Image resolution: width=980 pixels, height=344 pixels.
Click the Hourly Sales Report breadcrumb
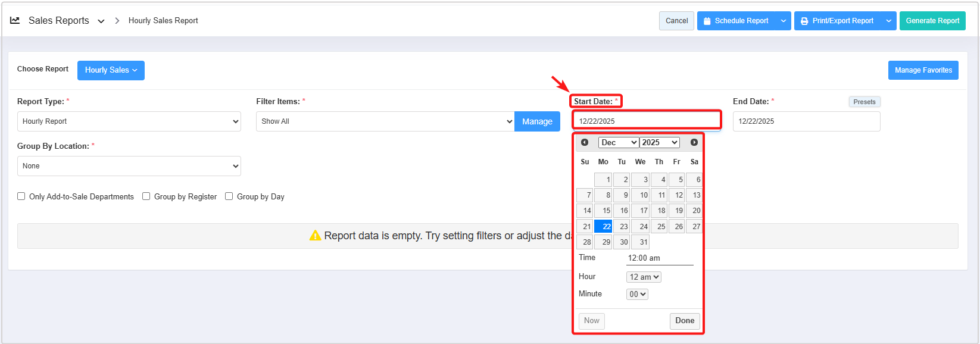[163, 21]
